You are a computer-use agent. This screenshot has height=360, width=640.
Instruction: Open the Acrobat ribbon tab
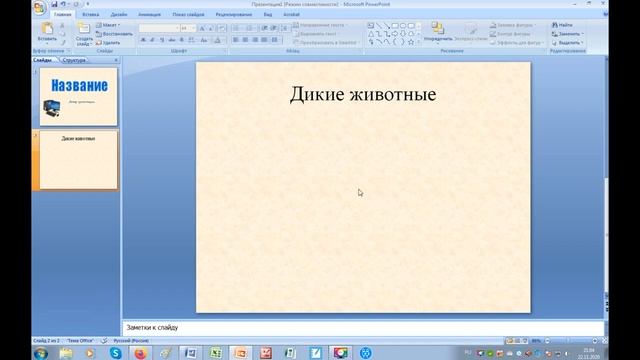pos(291,14)
